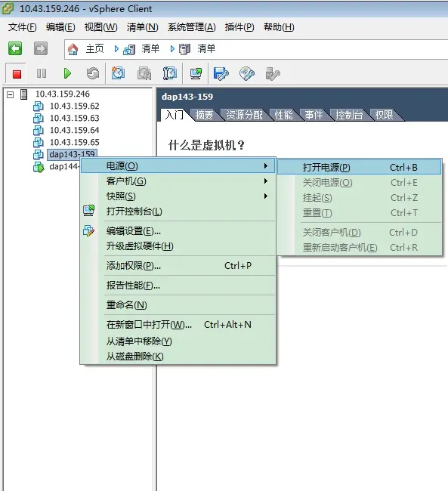
Task: Click the Take Snapshot clock icon
Action: click(118, 73)
